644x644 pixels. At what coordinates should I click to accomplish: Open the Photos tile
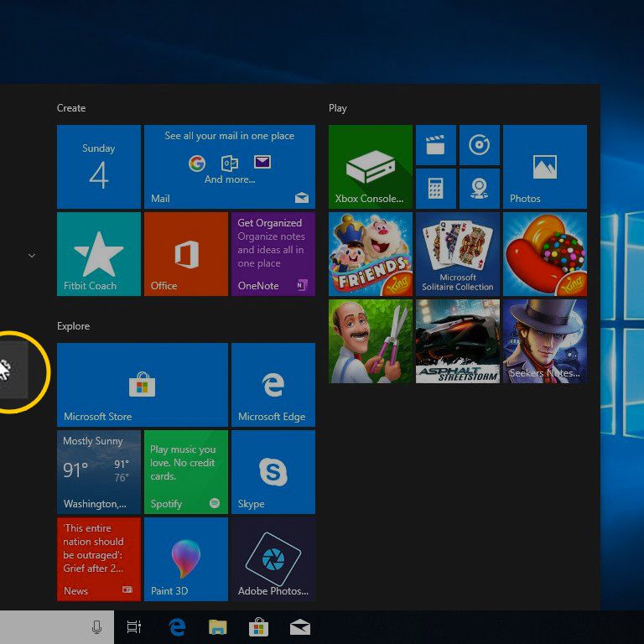click(544, 167)
